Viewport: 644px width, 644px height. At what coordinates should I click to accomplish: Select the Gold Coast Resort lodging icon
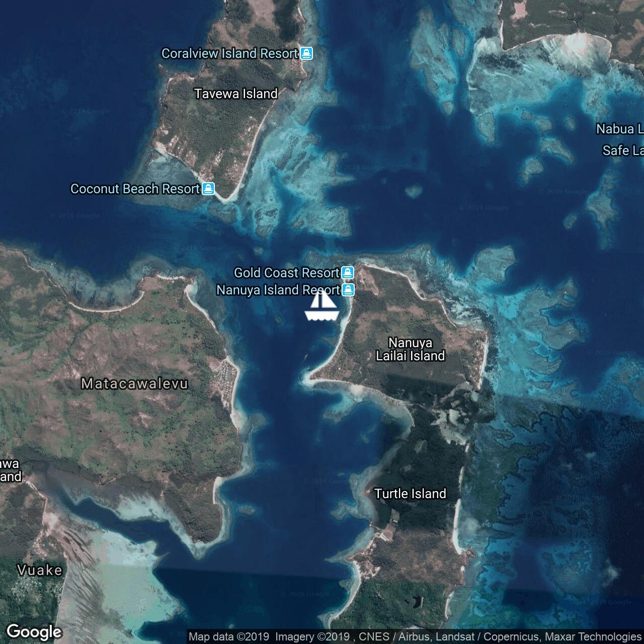point(347,273)
